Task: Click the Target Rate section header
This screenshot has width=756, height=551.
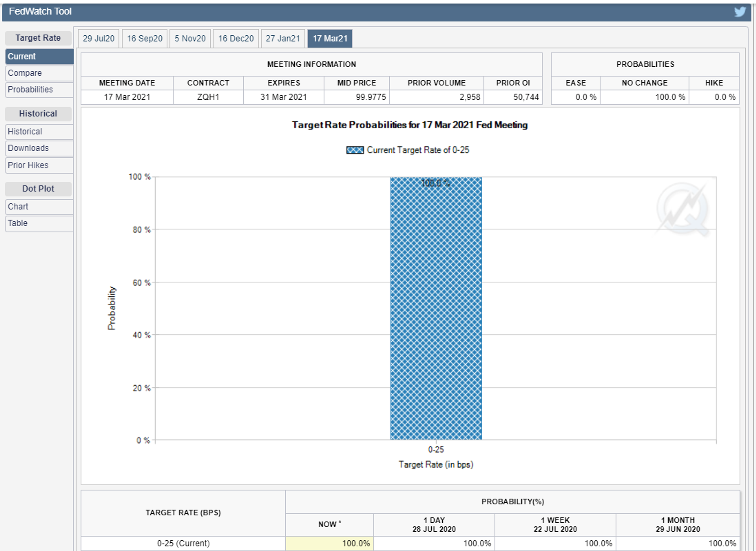Action: pos(38,38)
